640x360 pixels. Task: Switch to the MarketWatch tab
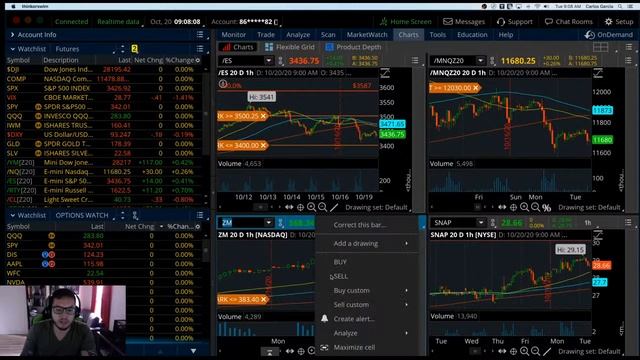click(367, 35)
